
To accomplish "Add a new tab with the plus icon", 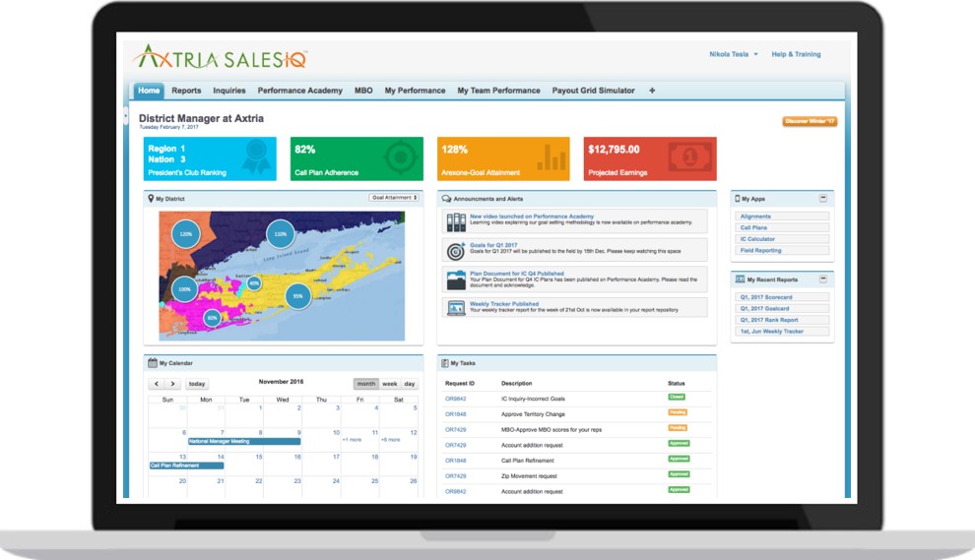I will (x=652, y=91).
